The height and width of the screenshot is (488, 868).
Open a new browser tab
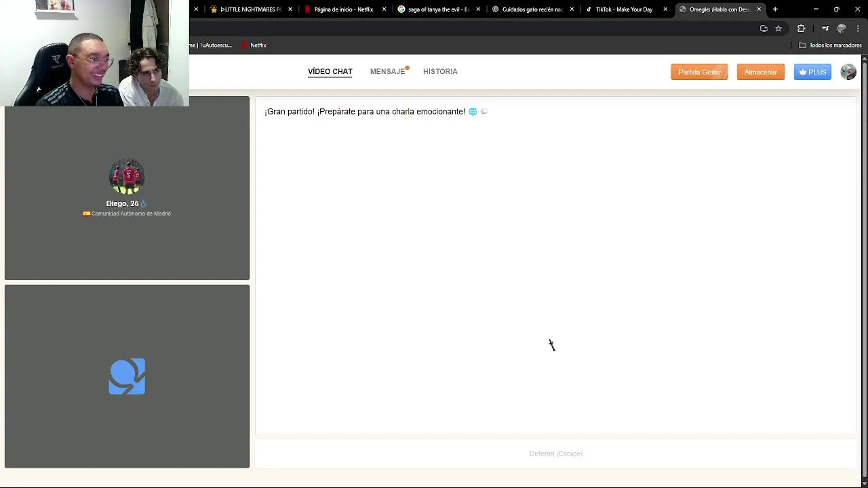click(x=775, y=9)
